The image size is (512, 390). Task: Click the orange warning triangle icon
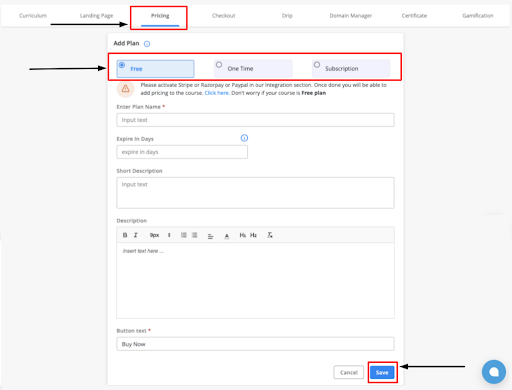pos(125,89)
